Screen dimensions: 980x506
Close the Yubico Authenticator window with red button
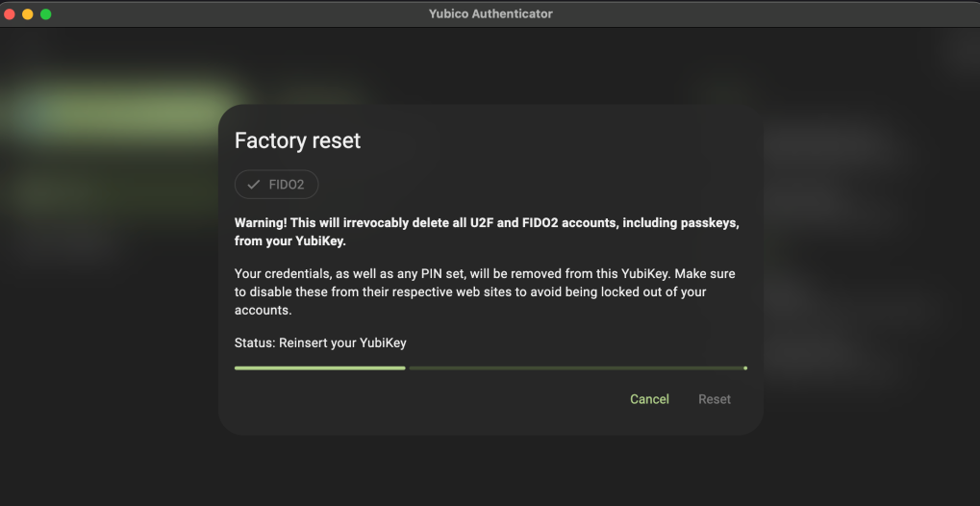point(11,13)
